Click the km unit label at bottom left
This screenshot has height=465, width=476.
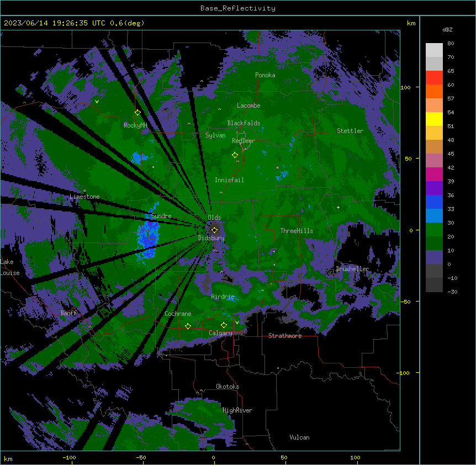click(x=8, y=458)
